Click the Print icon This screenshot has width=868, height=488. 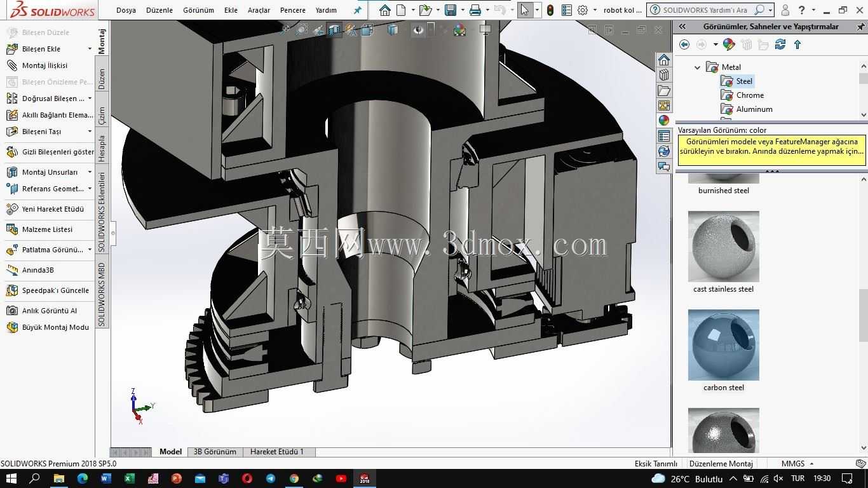[x=475, y=10]
